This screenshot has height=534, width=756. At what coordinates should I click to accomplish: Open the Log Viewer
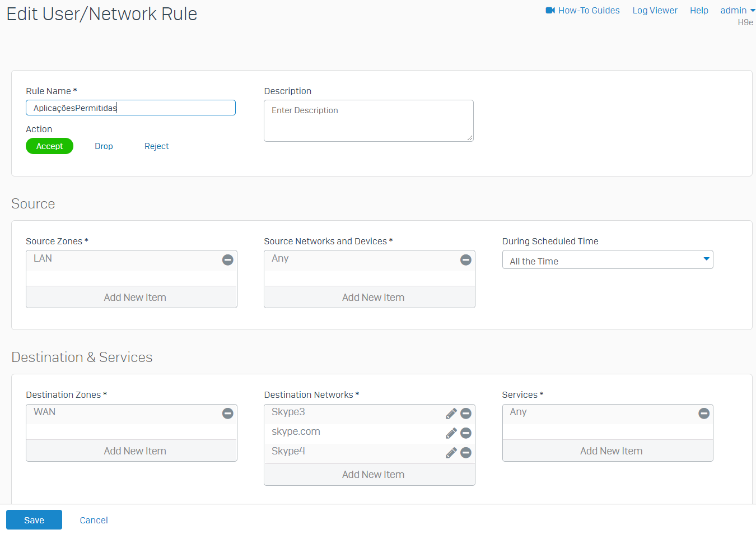coord(655,10)
